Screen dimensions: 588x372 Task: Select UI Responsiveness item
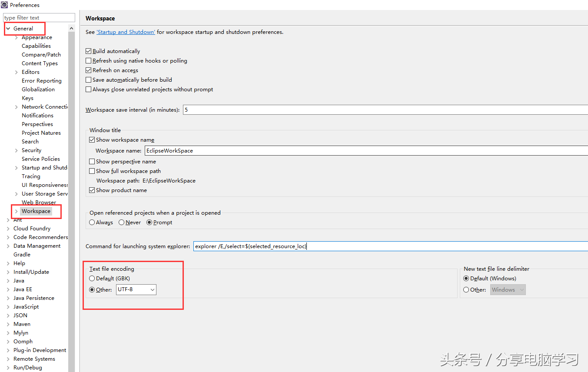tap(45, 185)
